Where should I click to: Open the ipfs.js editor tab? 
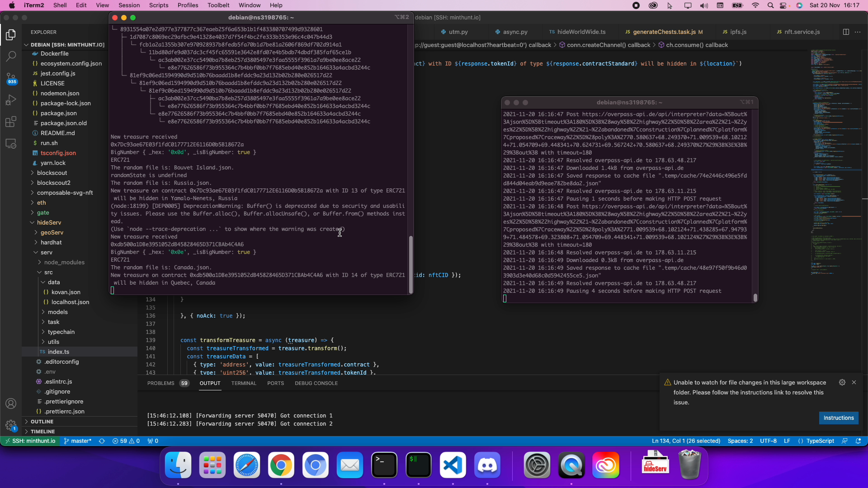tap(738, 32)
